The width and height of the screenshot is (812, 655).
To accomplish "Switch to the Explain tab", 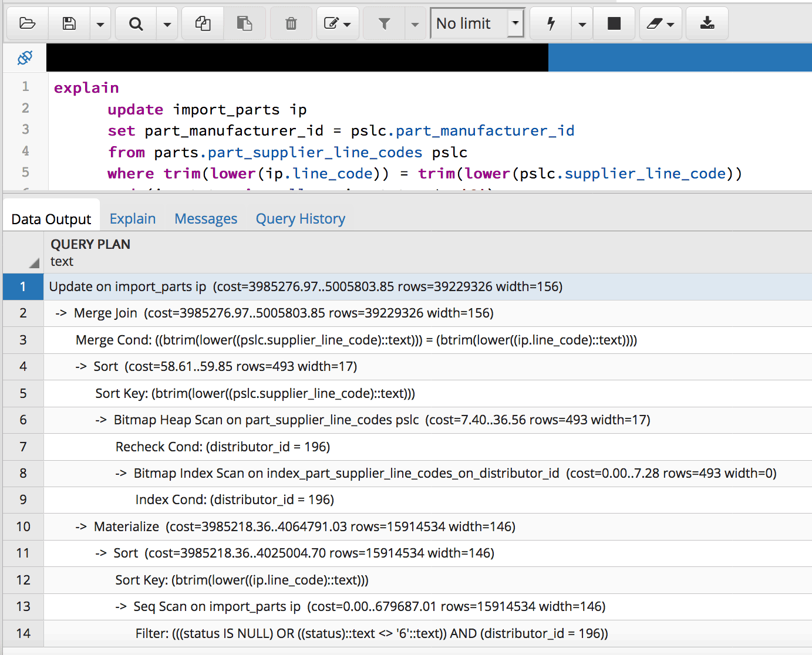I will coord(133,219).
